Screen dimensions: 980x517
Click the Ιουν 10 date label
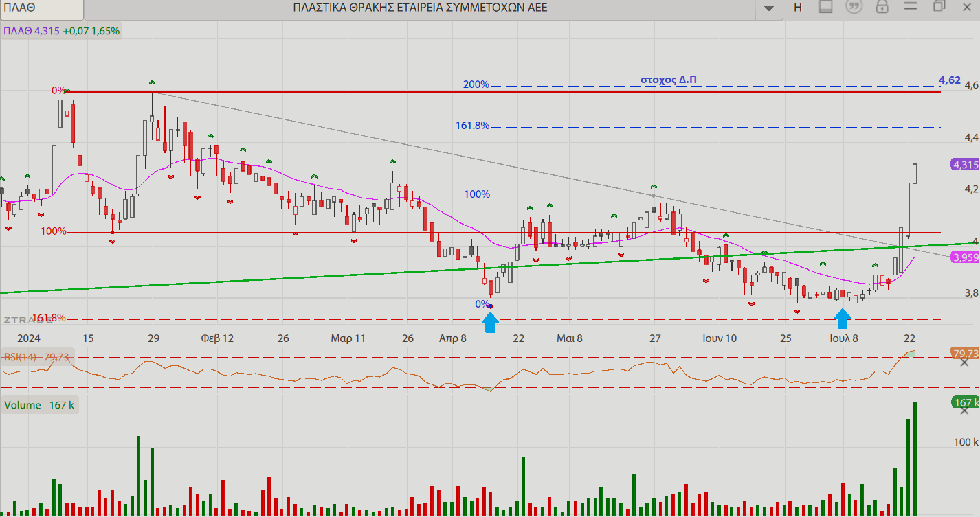point(720,338)
